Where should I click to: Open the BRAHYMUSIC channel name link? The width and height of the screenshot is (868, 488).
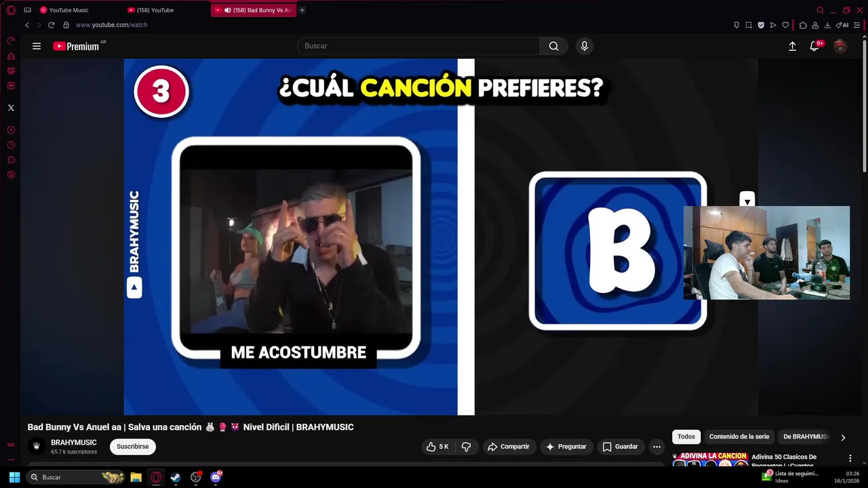tap(73, 443)
